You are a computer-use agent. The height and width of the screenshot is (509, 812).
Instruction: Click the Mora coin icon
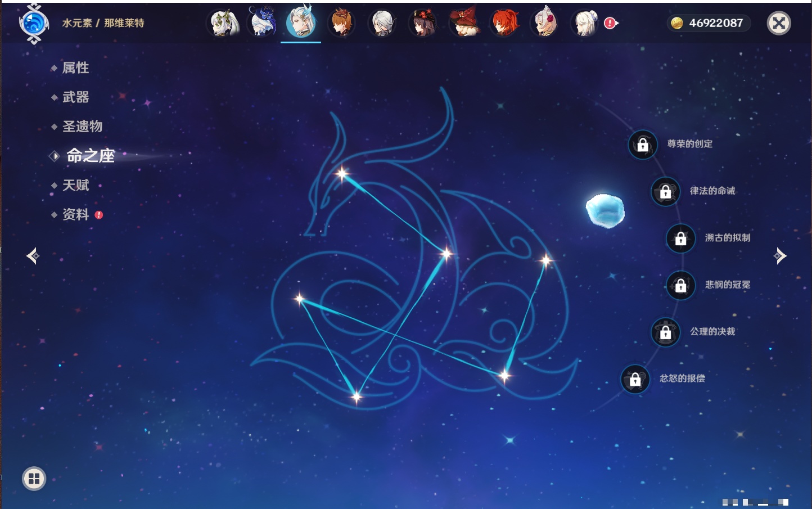677,23
